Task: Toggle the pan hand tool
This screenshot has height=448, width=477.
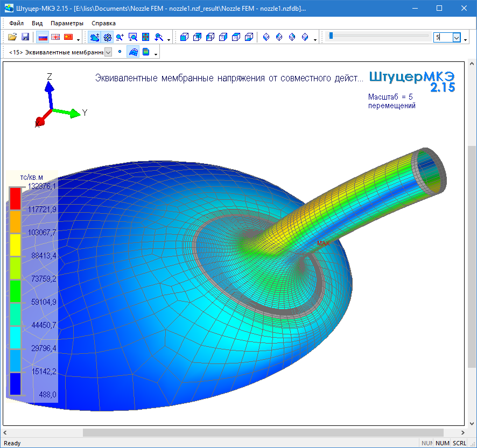Action: tap(95, 37)
